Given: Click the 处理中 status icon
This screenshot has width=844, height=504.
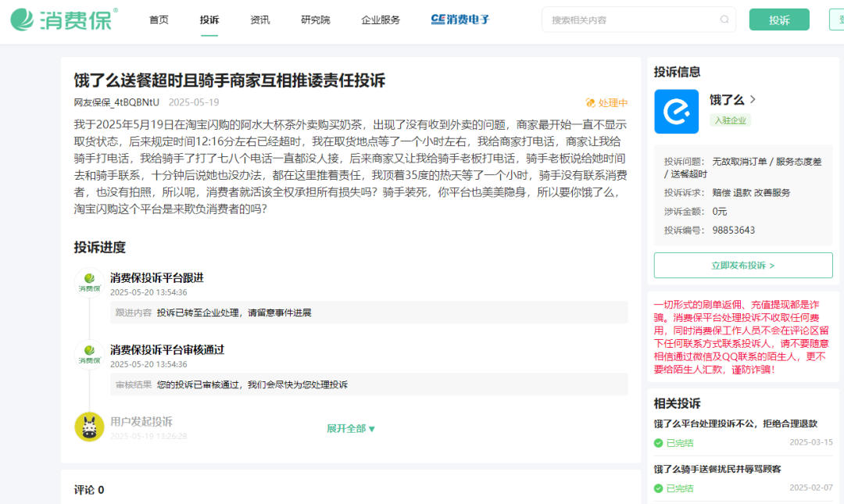Looking at the screenshot, I should point(591,103).
